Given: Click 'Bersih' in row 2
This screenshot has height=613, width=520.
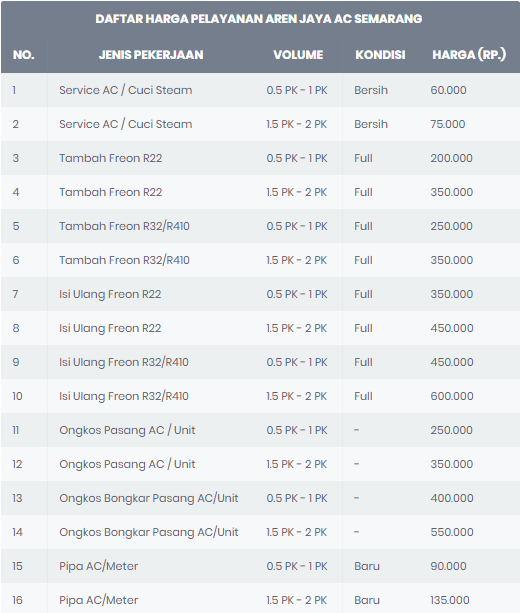Looking at the screenshot, I should (x=371, y=124).
